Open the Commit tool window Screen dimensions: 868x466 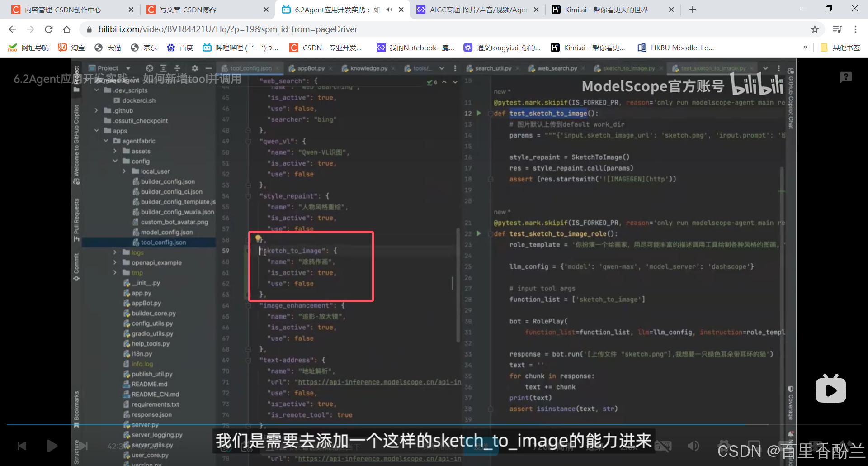click(x=76, y=267)
